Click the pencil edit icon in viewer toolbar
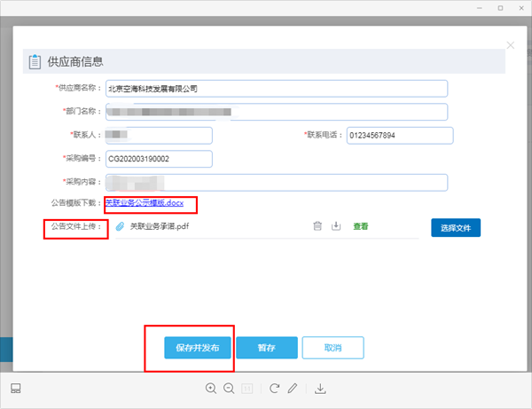 coord(293,389)
